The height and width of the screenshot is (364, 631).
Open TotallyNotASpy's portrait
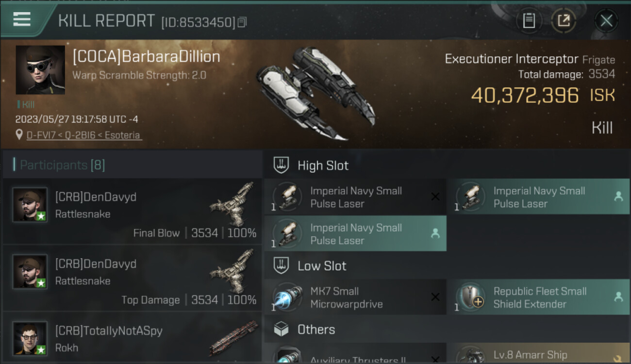30,338
